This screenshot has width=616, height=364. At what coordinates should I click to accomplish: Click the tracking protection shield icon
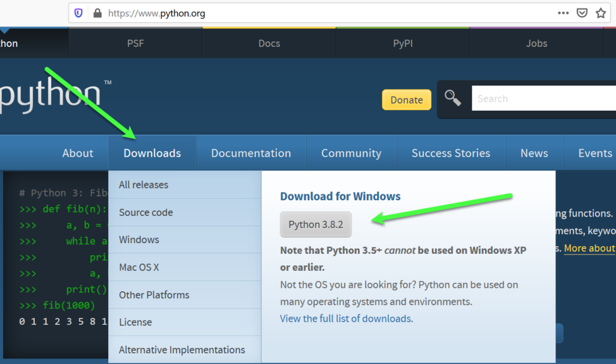pyautogui.click(x=79, y=13)
